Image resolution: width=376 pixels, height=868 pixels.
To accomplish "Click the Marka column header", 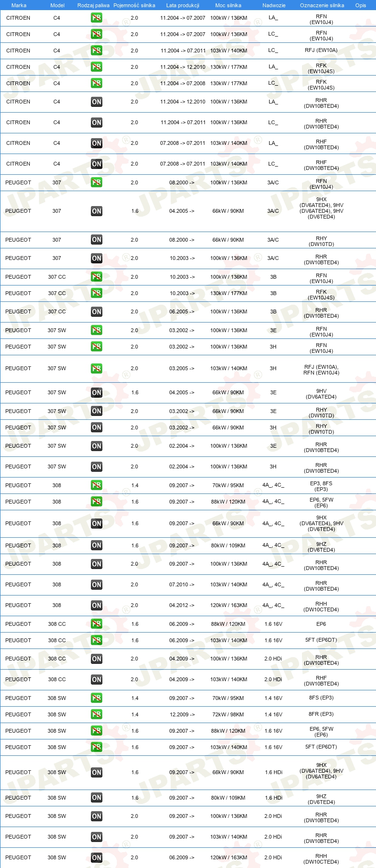I will pyautogui.click(x=19, y=5).
